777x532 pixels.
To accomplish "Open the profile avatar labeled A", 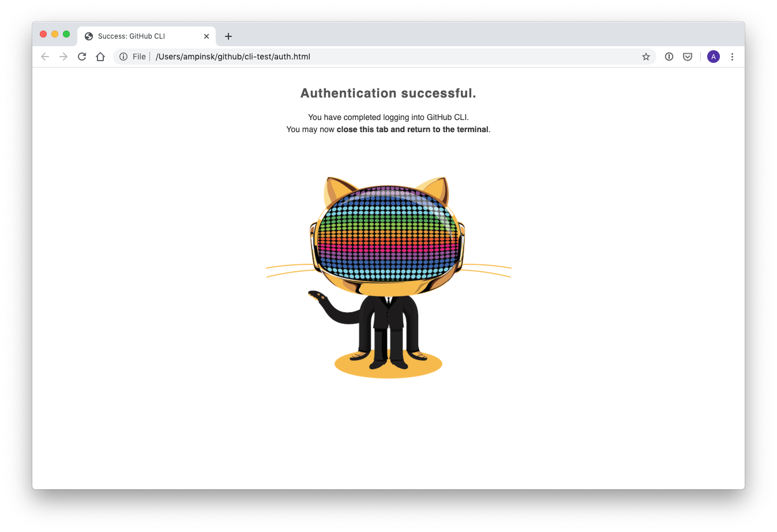I will tap(714, 57).
